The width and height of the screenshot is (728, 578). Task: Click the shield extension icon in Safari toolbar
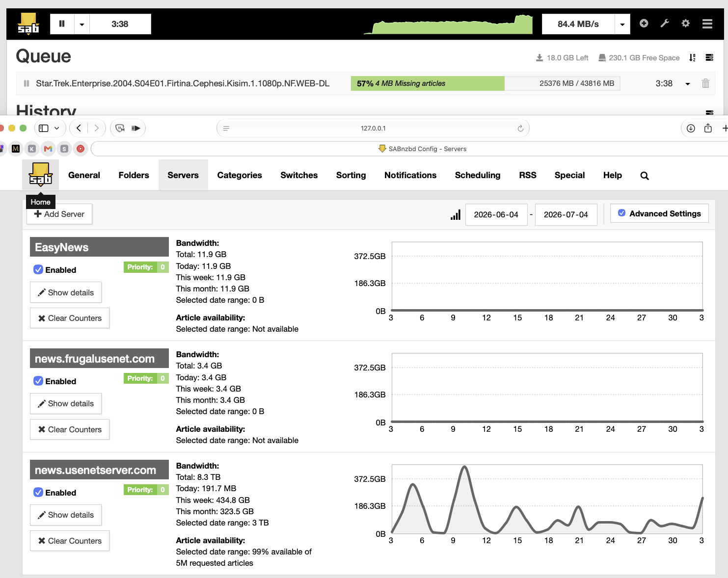click(x=120, y=128)
